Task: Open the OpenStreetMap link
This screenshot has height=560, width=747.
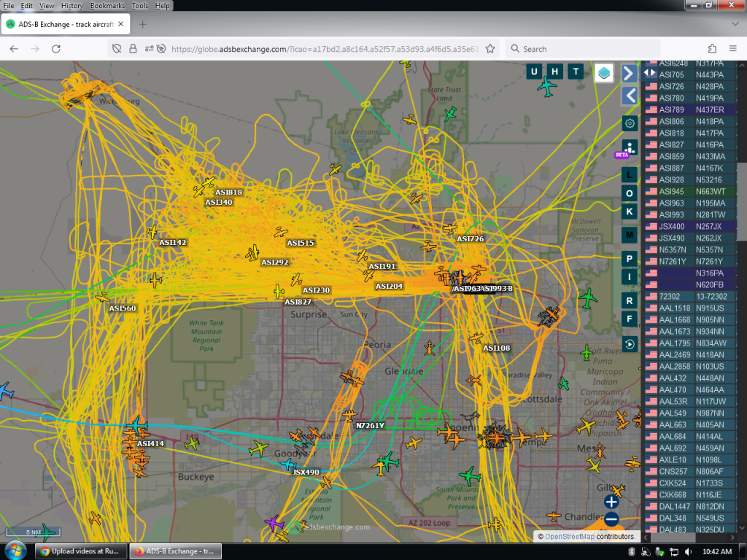Action: pyautogui.click(x=569, y=536)
